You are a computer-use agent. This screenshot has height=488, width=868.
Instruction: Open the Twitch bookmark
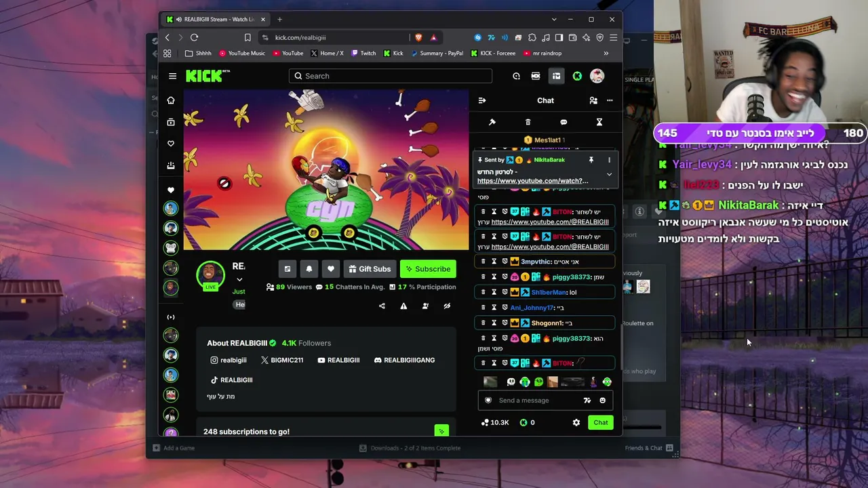(x=363, y=53)
